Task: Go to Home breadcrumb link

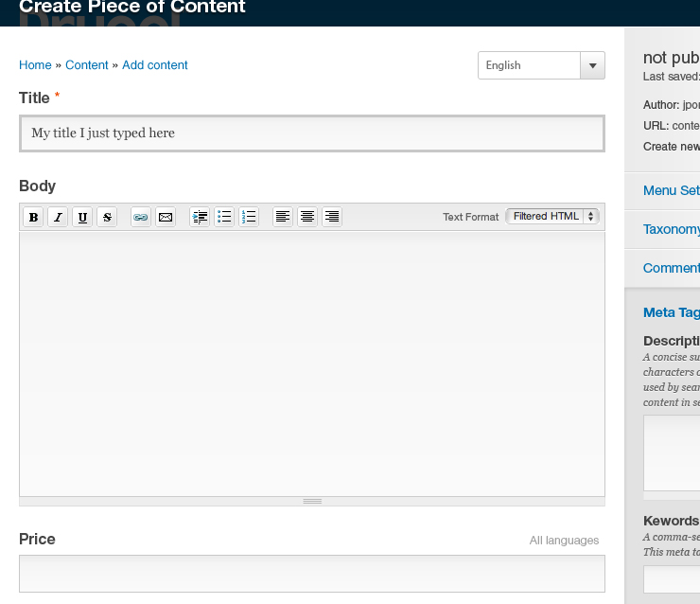Action: [35, 65]
